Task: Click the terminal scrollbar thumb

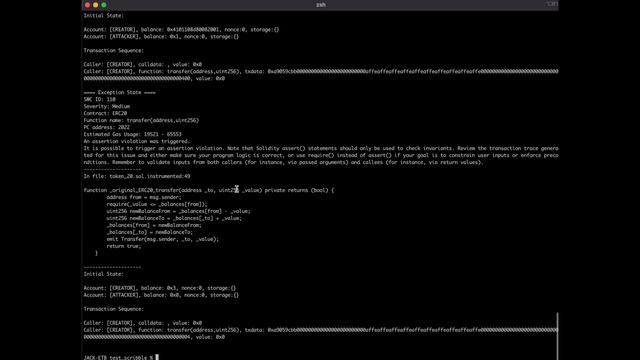Action: pos(557,336)
